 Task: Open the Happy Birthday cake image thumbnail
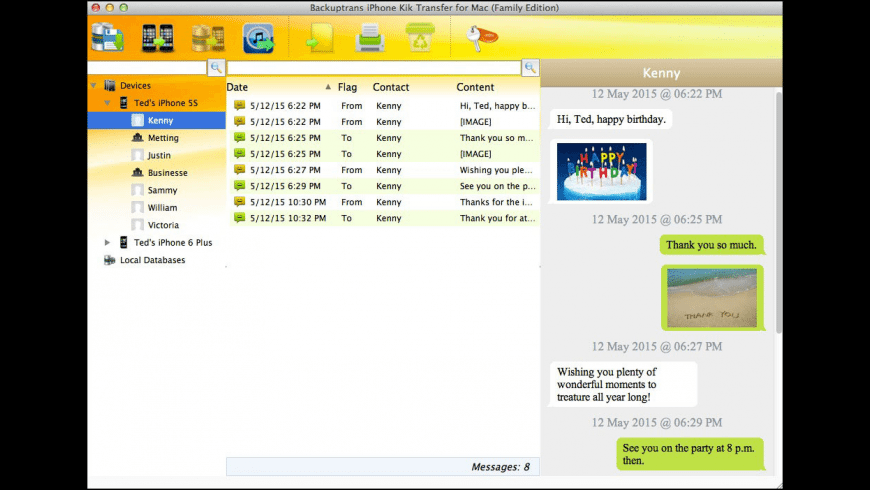[x=601, y=171]
